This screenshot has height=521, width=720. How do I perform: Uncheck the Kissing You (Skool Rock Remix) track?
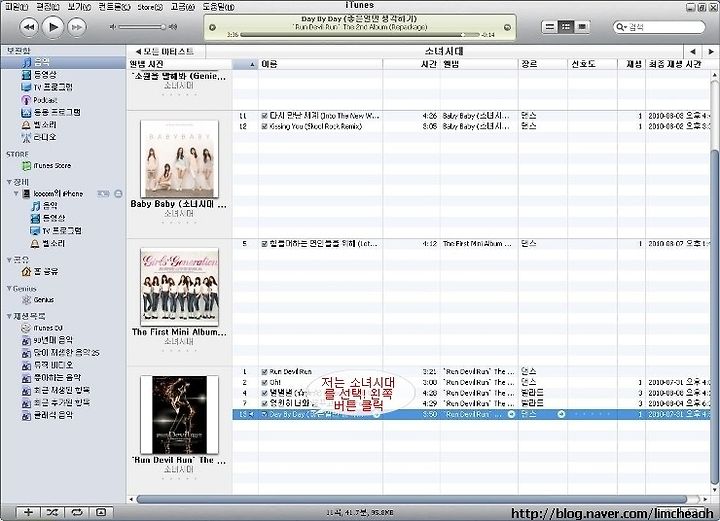click(264, 126)
